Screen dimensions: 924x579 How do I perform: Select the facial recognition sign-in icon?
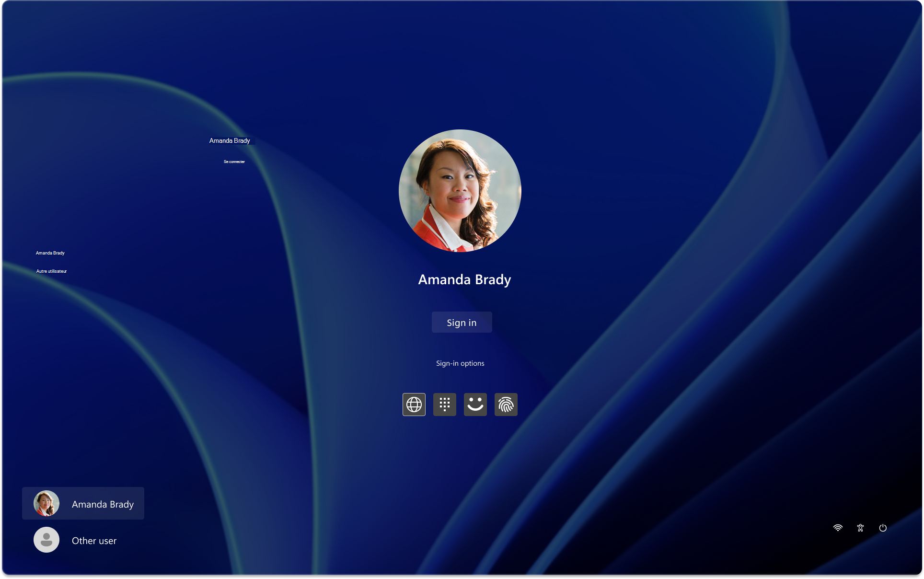click(475, 405)
